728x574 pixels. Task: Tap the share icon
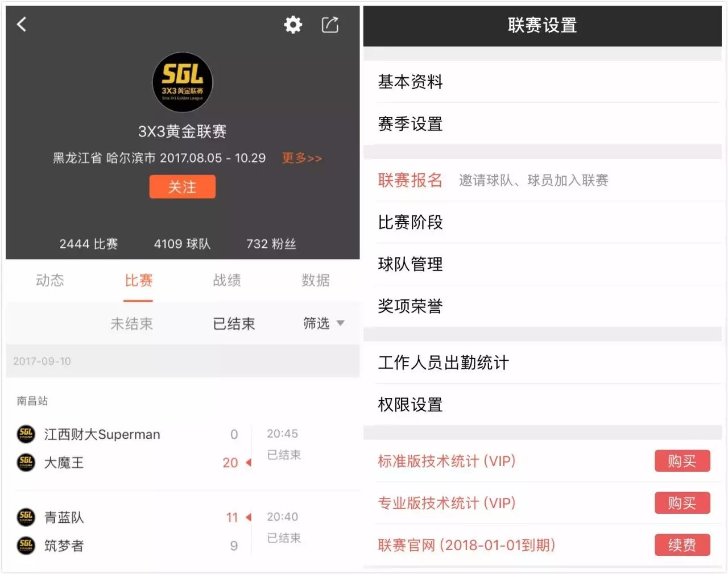click(x=330, y=24)
